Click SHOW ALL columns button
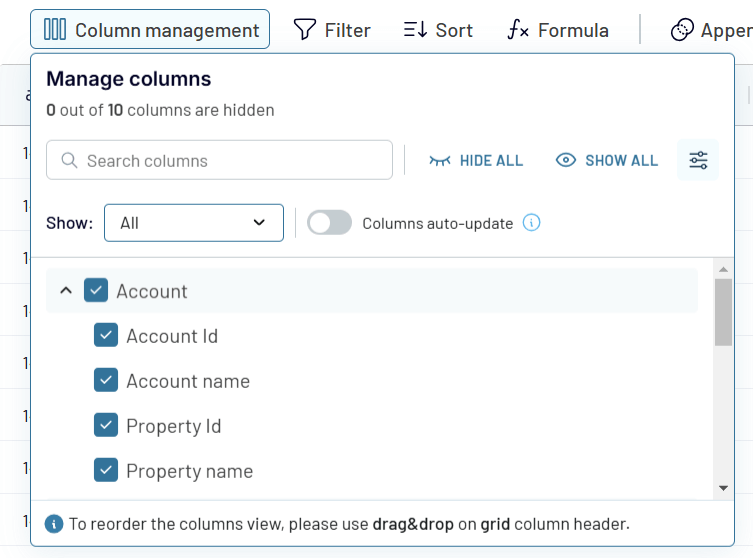 pyautogui.click(x=607, y=160)
